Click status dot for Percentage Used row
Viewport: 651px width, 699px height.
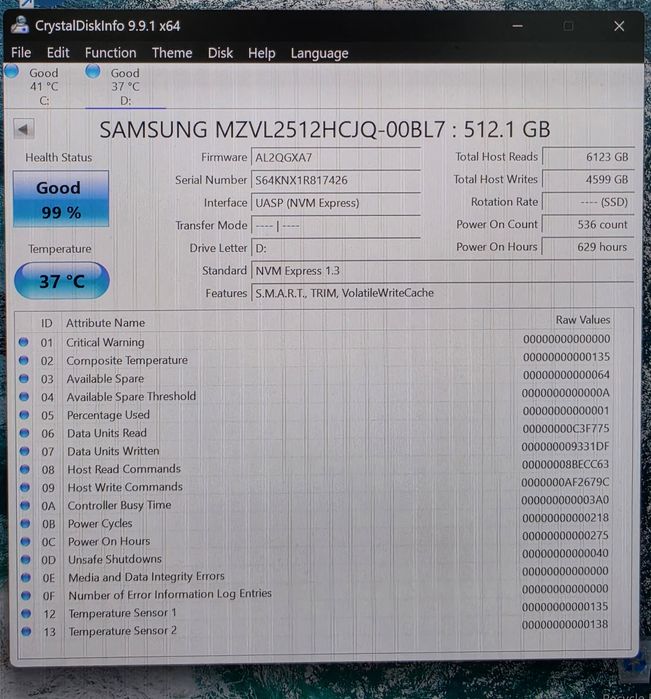[24, 415]
